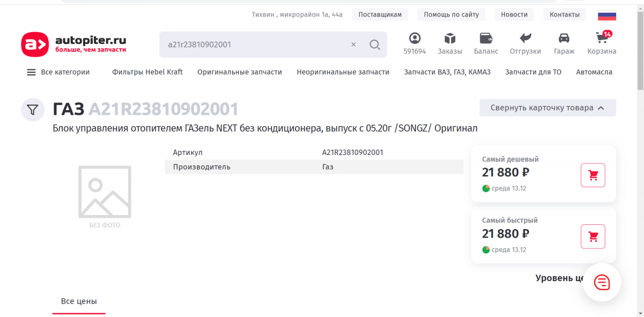This screenshot has width=644, height=317.
Task: Open the Отгрузки shipments icon
Action: [525, 39]
